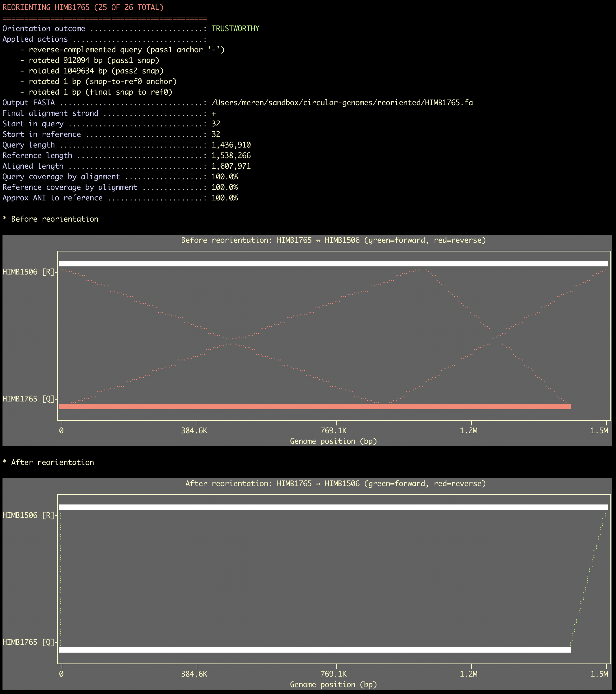Click the green TRUSTWORTHY orientation outcome text
Image resolution: width=616 pixels, height=694 pixels.
pos(235,29)
